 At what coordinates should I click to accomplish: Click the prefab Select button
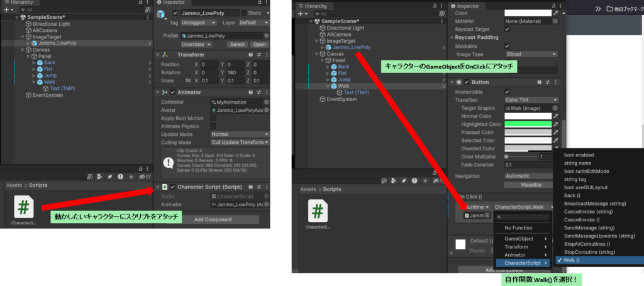(x=236, y=45)
